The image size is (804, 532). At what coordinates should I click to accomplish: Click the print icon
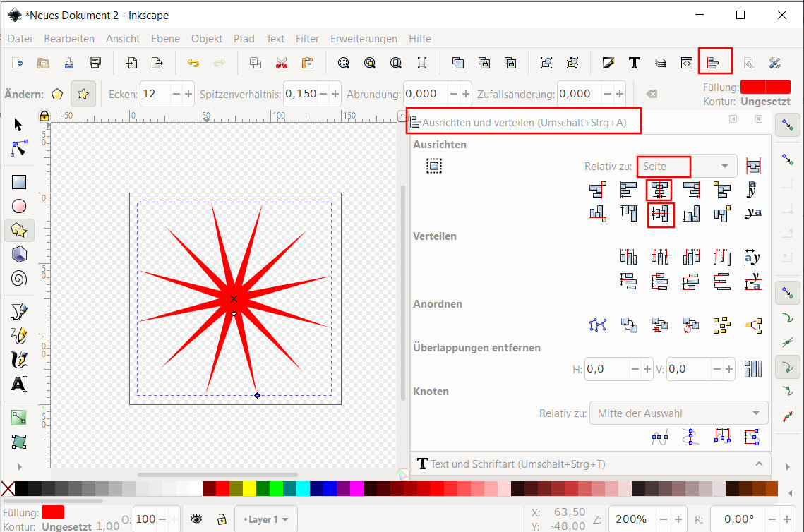[x=95, y=63]
